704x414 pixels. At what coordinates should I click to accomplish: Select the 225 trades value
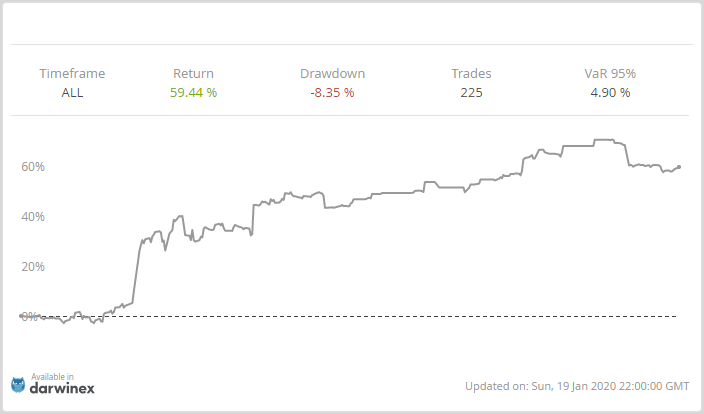click(x=470, y=93)
